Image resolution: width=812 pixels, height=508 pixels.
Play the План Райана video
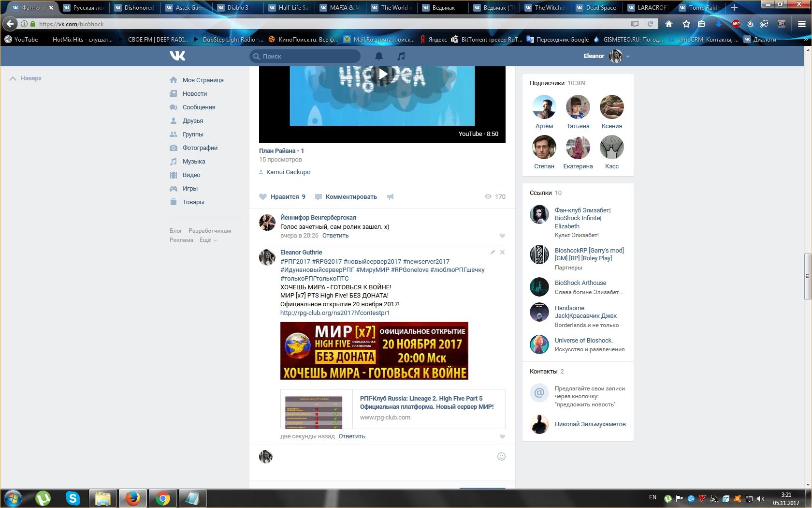pos(382,74)
